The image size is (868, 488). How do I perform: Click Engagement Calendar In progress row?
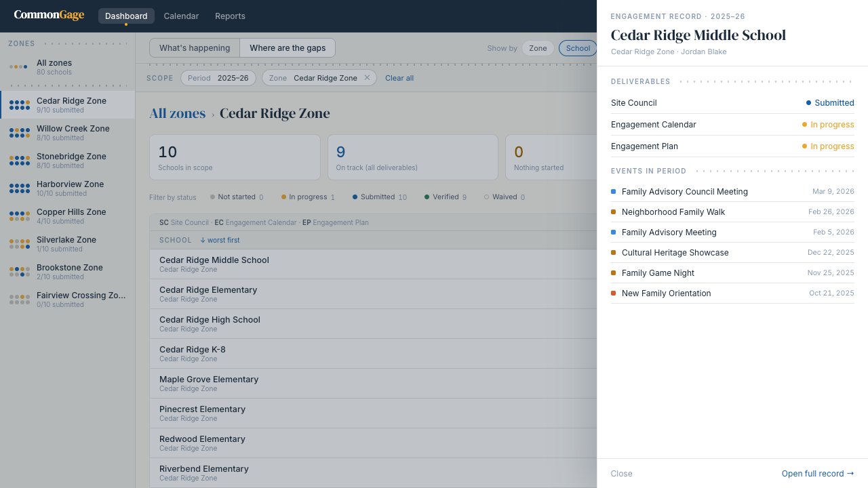[x=732, y=125]
